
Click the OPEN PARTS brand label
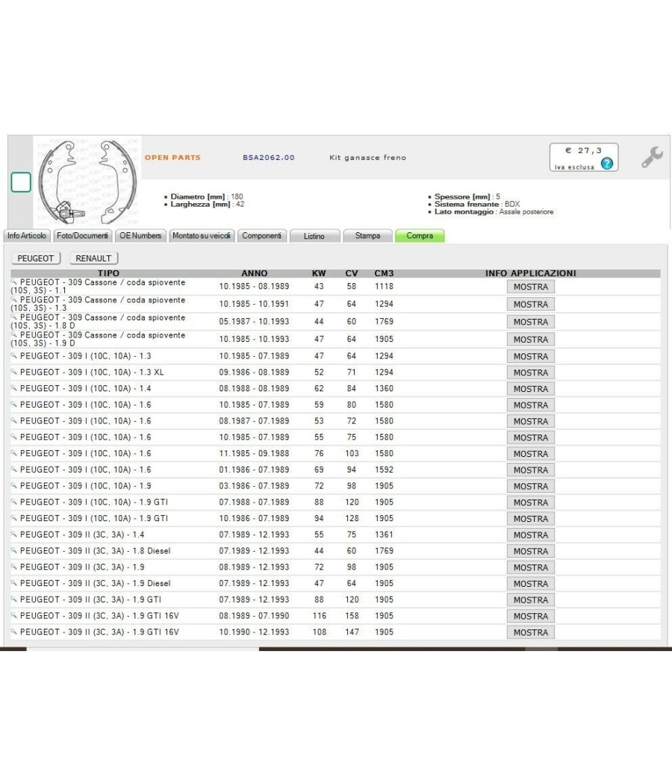click(x=172, y=157)
